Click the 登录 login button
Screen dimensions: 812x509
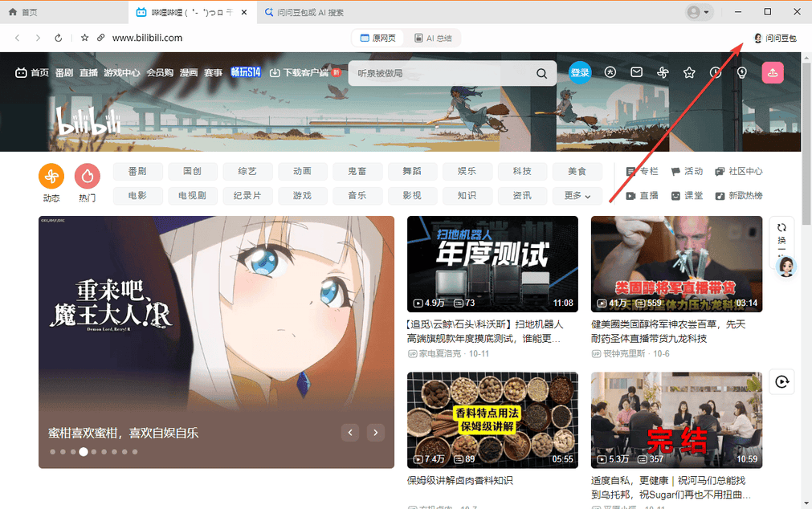(580, 72)
